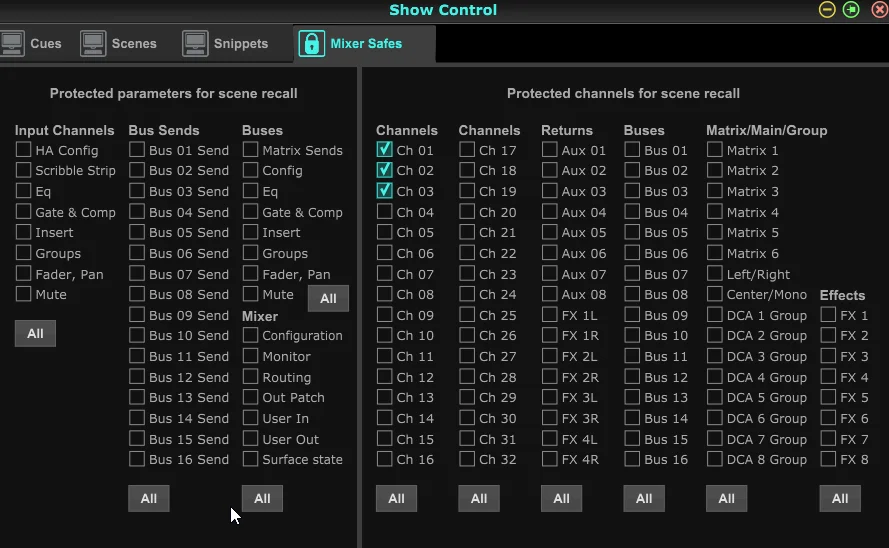Screen dimensions: 889x548
Task: Toggle the Matrix Sends checkbox
Action: (250, 150)
